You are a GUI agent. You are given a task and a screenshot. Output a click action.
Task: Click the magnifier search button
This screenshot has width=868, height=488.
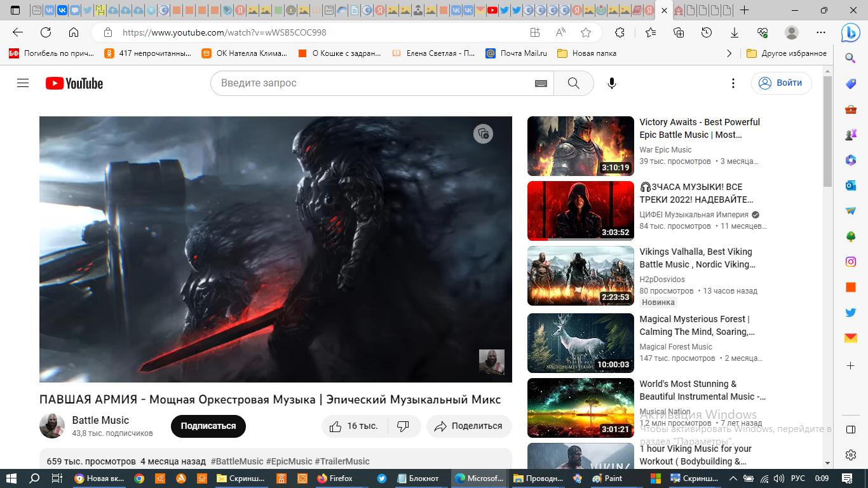[x=573, y=83]
